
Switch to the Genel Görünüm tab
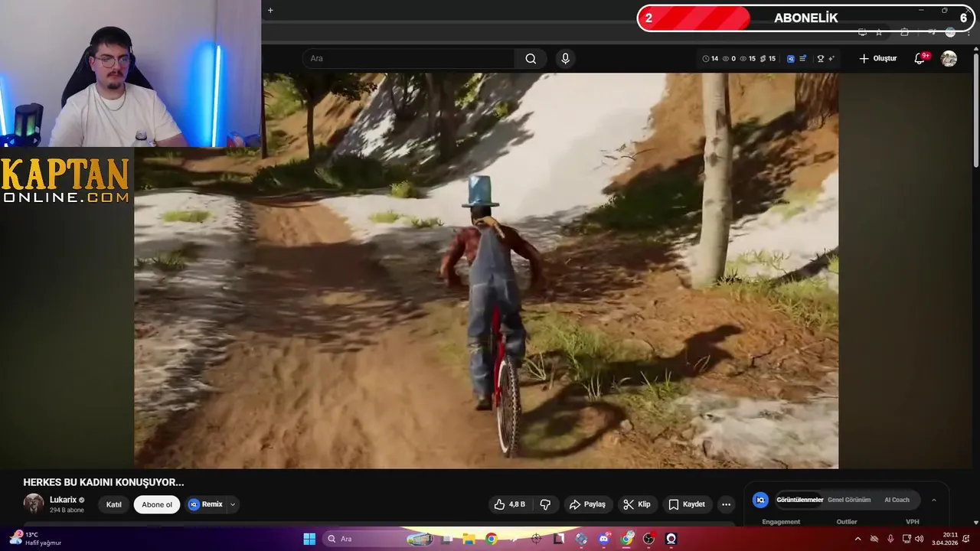849,500
